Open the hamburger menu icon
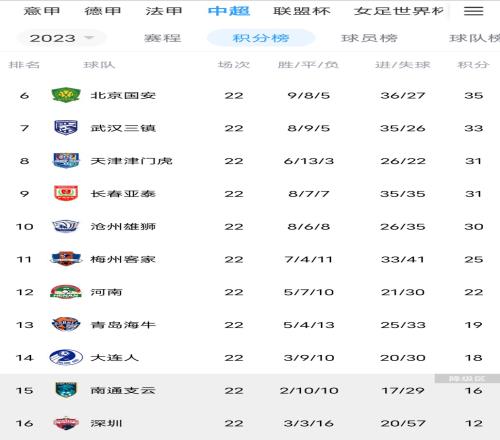The image size is (500, 440). click(x=473, y=11)
